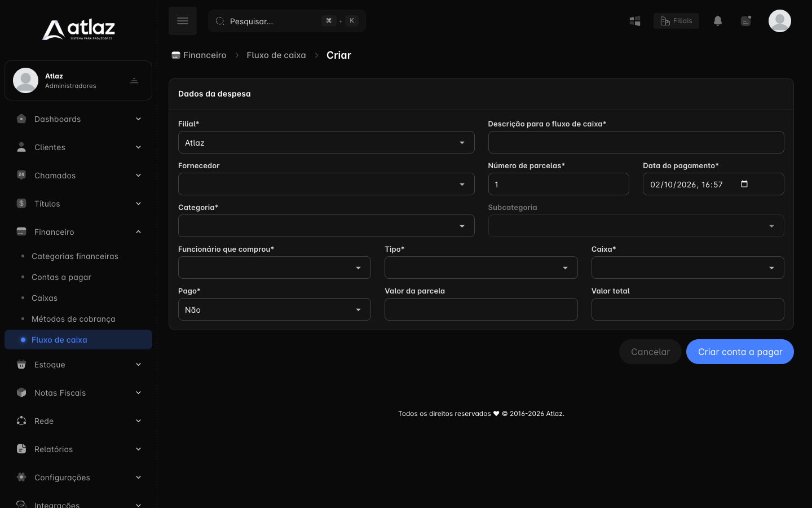Viewport: 812px width, 508px height.
Task: Click the Criar conta a pagar button
Action: click(x=740, y=352)
